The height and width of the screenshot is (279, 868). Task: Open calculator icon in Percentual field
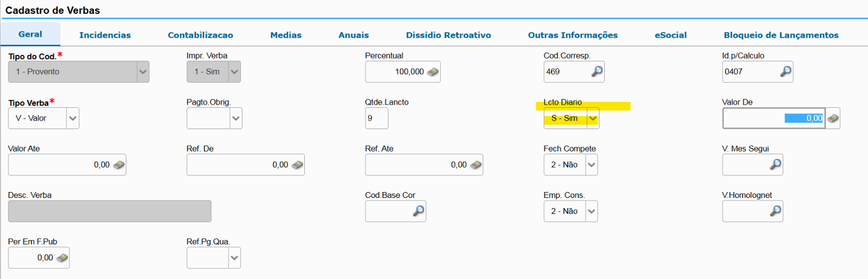coord(433,72)
